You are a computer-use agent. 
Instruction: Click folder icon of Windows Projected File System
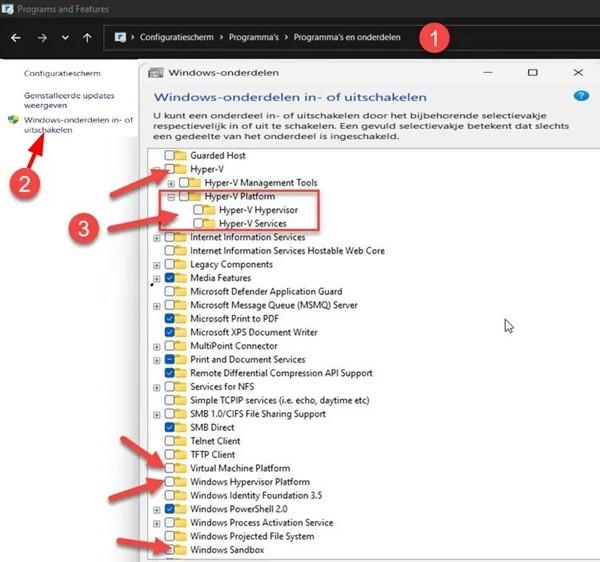click(x=181, y=536)
